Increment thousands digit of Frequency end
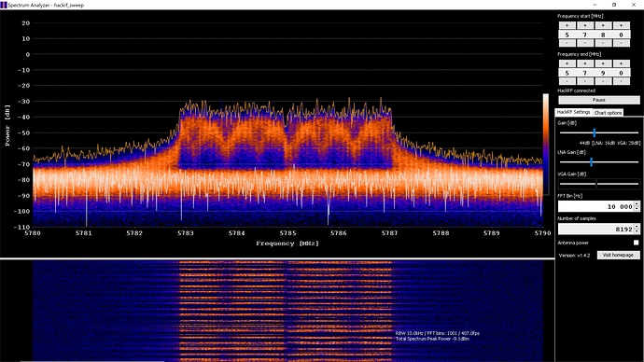 point(567,63)
